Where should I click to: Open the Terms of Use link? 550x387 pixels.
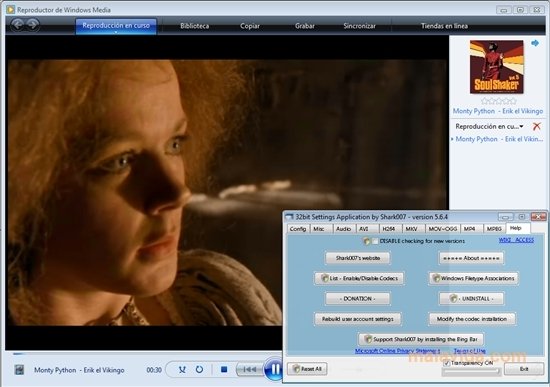click(x=470, y=351)
